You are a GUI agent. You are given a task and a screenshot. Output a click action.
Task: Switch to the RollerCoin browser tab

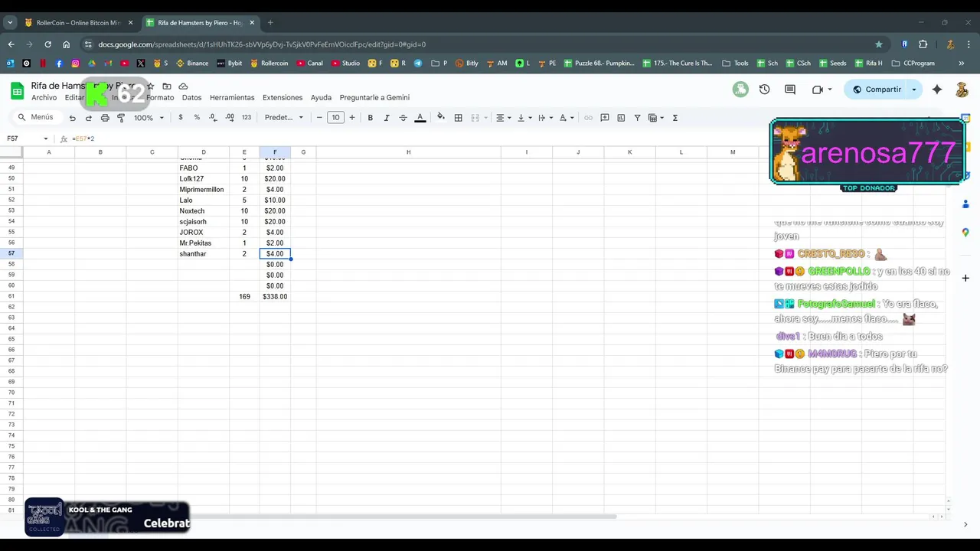click(79, 23)
